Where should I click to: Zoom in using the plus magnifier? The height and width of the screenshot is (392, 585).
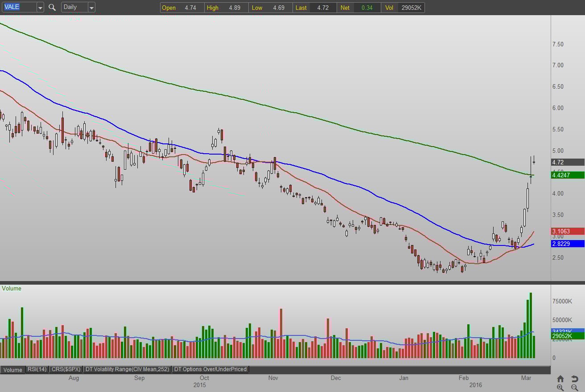coord(560,388)
